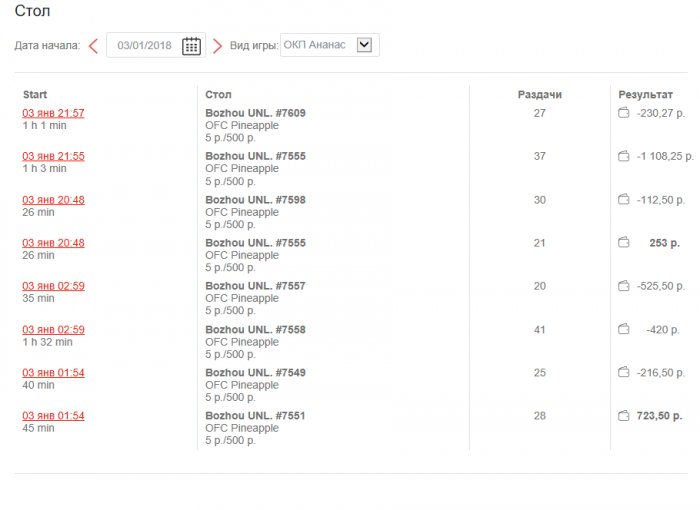Click wallet icon next to -230,27 р.
700x510 pixels.
pos(624,113)
